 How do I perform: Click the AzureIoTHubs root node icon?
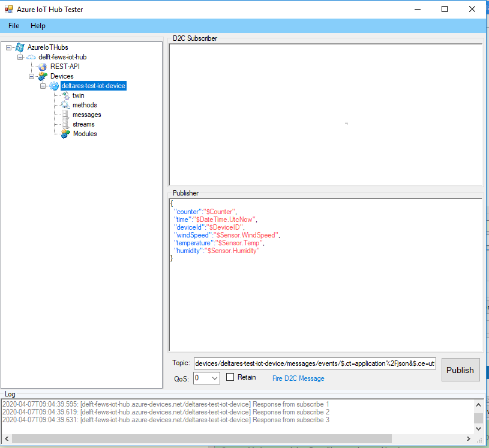click(20, 47)
